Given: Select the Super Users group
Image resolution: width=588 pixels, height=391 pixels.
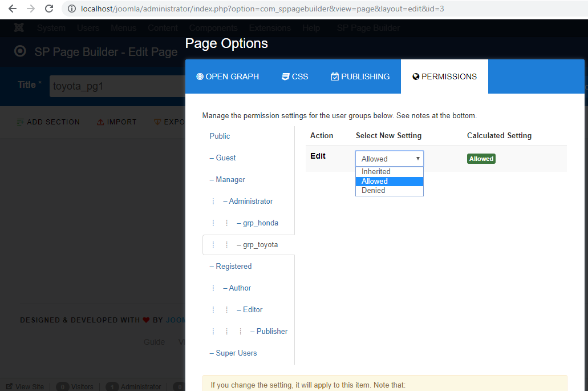Looking at the screenshot, I should pyautogui.click(x=236, y=353).
